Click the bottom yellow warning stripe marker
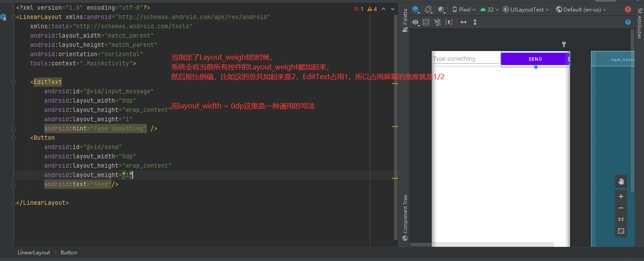Screen dimensions: 644x261 point(395,178)
